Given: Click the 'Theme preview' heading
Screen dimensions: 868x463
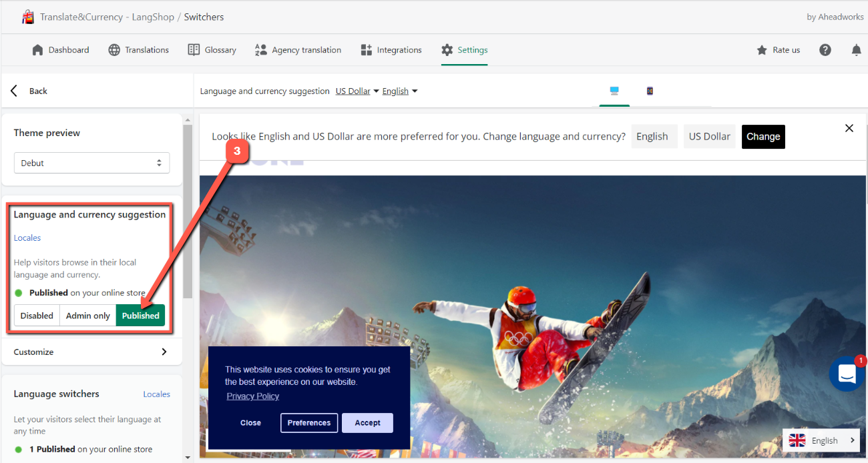Looking at the screenshot, I should pos(47,133).
